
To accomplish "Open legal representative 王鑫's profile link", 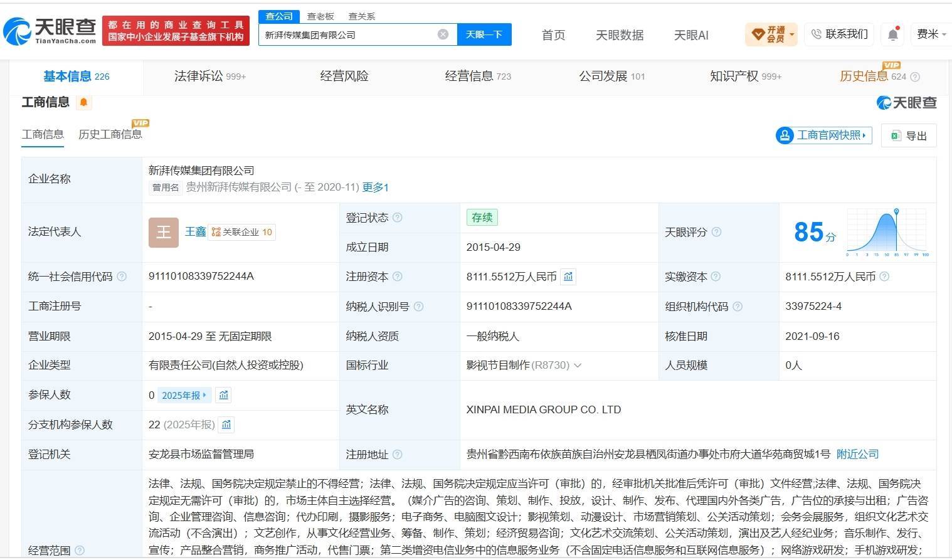I will (x=196, y=232).
